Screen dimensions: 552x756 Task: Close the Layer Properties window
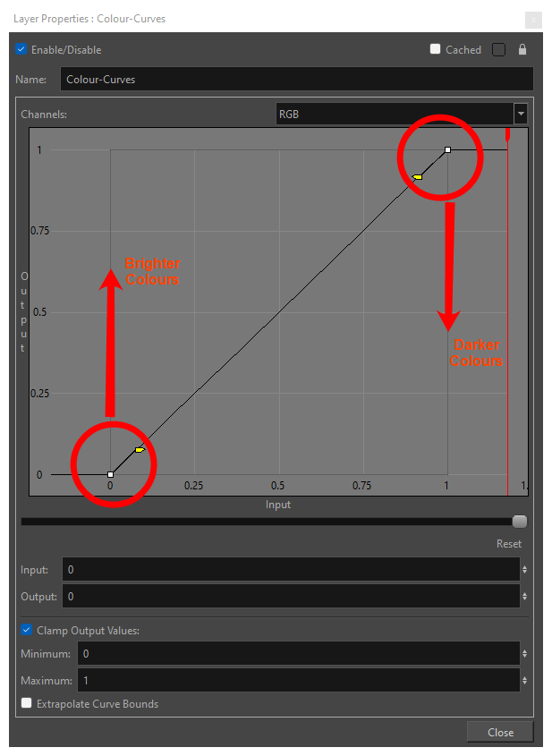pos(533,20)
